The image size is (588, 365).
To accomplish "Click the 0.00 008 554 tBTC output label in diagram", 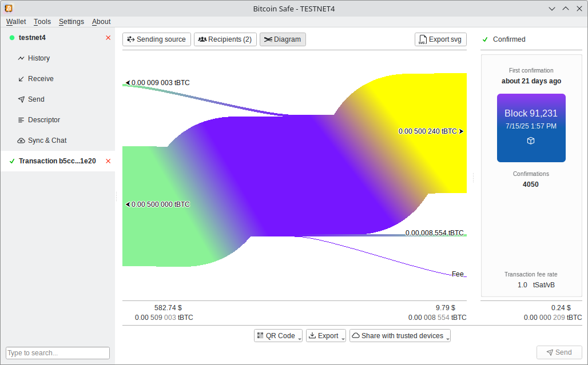I will 434,233.
